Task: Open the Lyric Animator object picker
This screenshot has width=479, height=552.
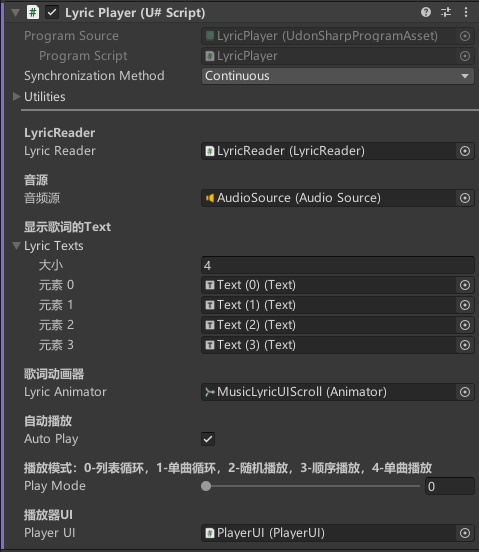Action: (x=465, y=392)
